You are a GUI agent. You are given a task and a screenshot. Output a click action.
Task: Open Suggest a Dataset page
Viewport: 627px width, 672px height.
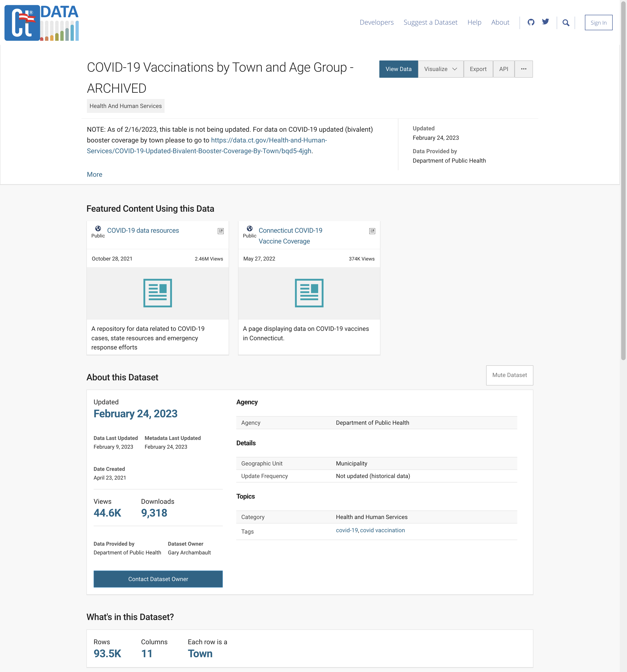click(x=430, y=22)
